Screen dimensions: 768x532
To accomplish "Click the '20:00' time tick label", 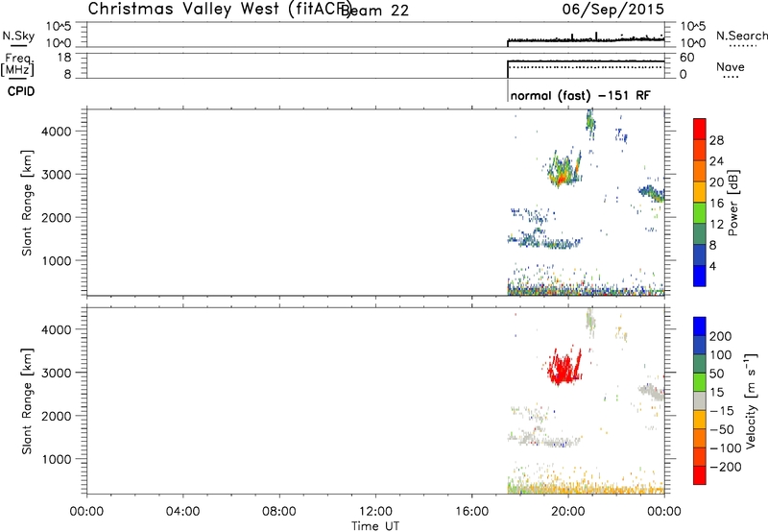I will [x=568, y=512].
